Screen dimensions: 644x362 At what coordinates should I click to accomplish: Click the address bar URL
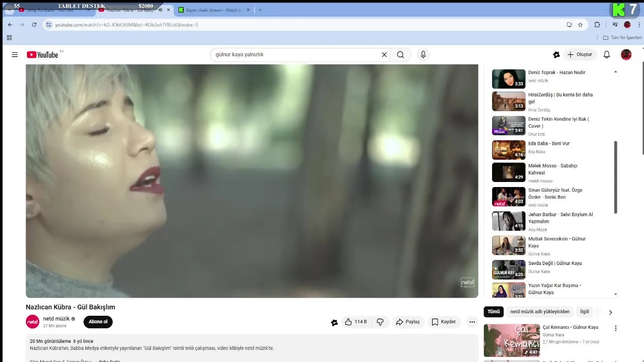click(127, 25)
